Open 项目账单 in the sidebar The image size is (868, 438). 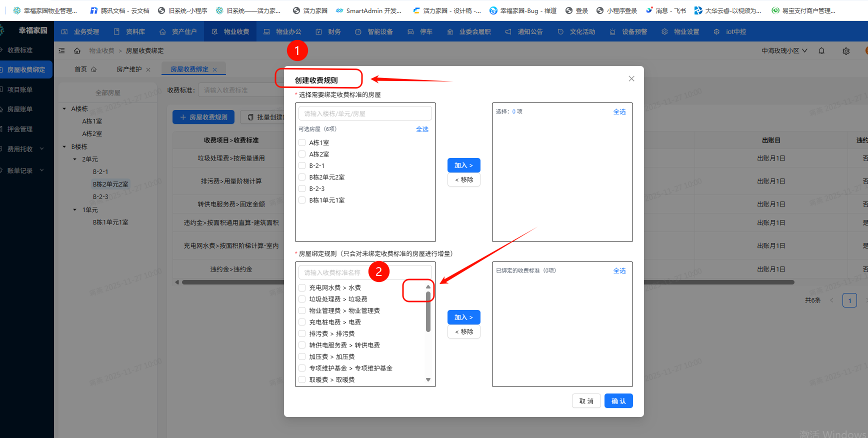[20, 89]
